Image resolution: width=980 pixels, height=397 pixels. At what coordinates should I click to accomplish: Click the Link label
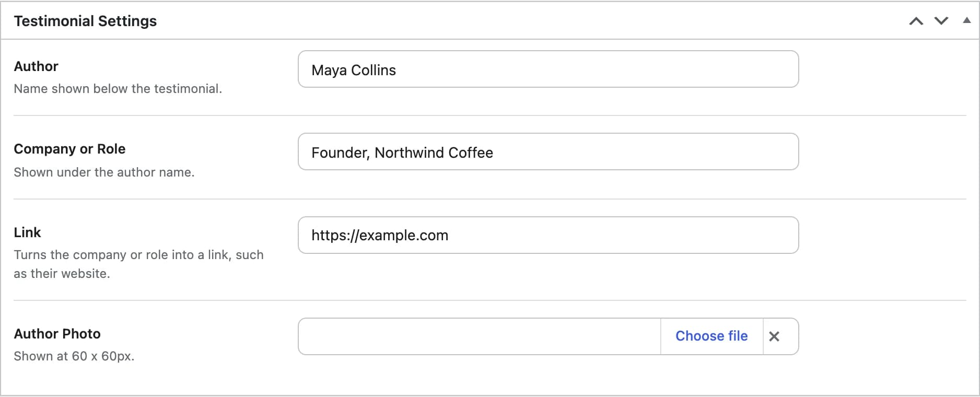(x=27, y=232)
